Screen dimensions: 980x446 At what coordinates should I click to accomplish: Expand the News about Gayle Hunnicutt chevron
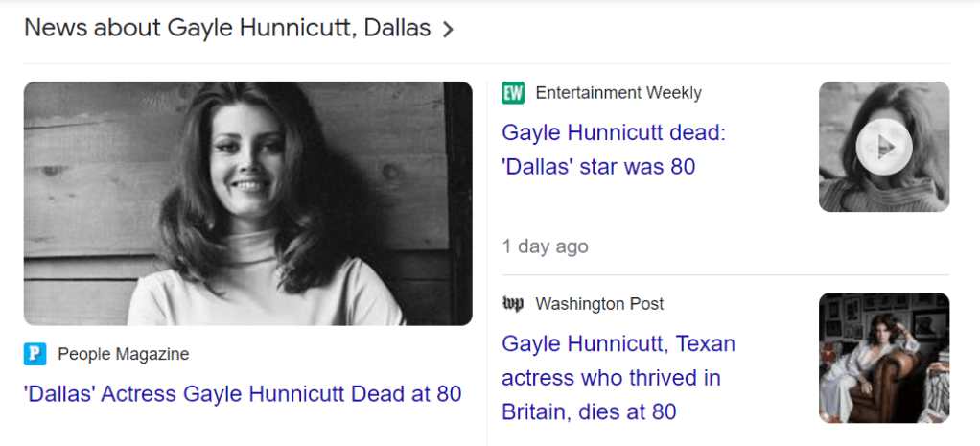(x=448, y=30)
